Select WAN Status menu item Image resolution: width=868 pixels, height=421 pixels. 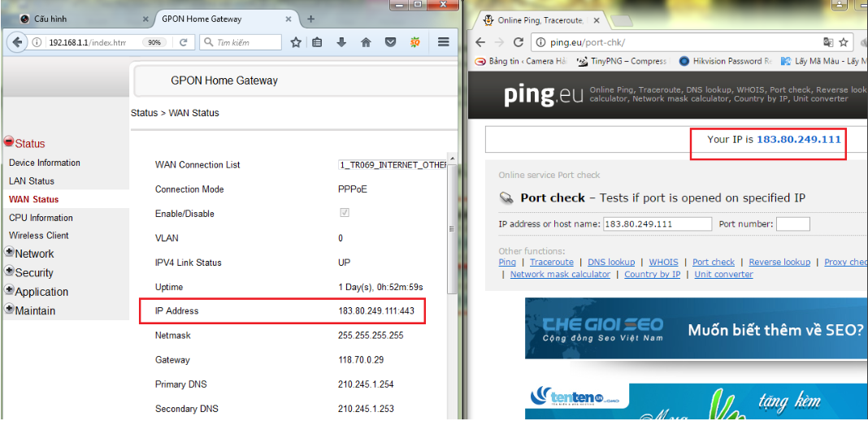[34, 199]
